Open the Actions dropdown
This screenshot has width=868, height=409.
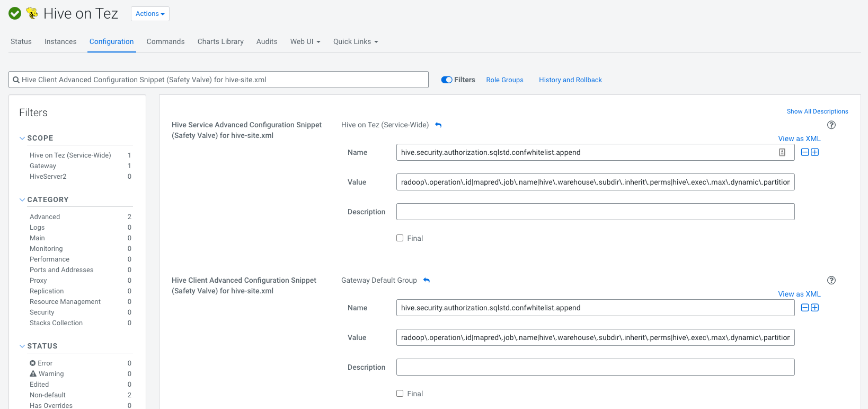150,14
